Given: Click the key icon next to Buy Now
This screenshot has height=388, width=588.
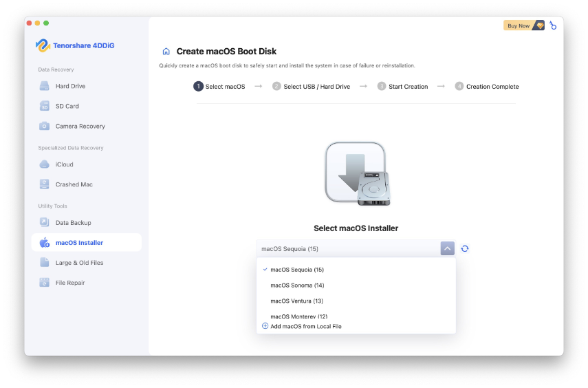Looking at the screenshot, I should [x=553, y=25].
